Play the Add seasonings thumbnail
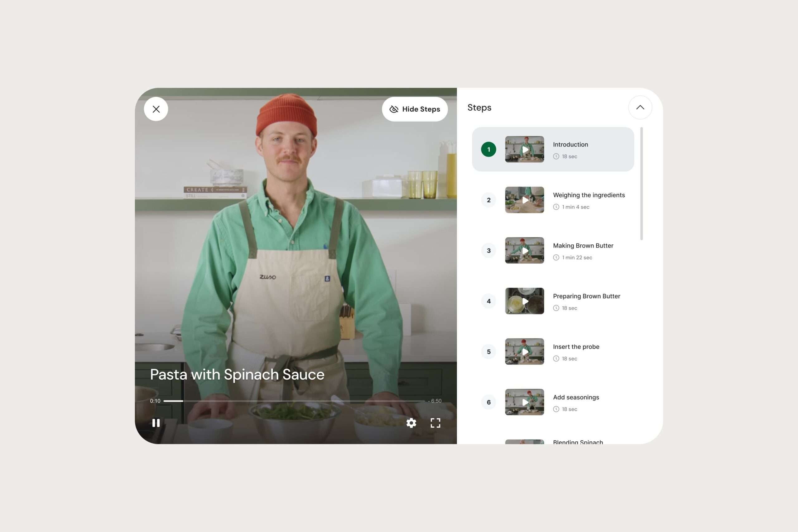Screen dimensions: 798x532 coord(524,402)
